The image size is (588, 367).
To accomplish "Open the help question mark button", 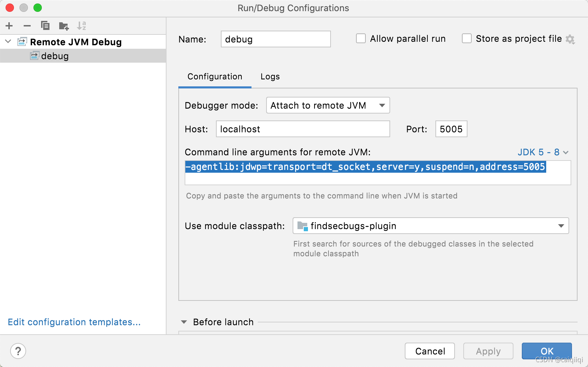I will coord(18,351).
